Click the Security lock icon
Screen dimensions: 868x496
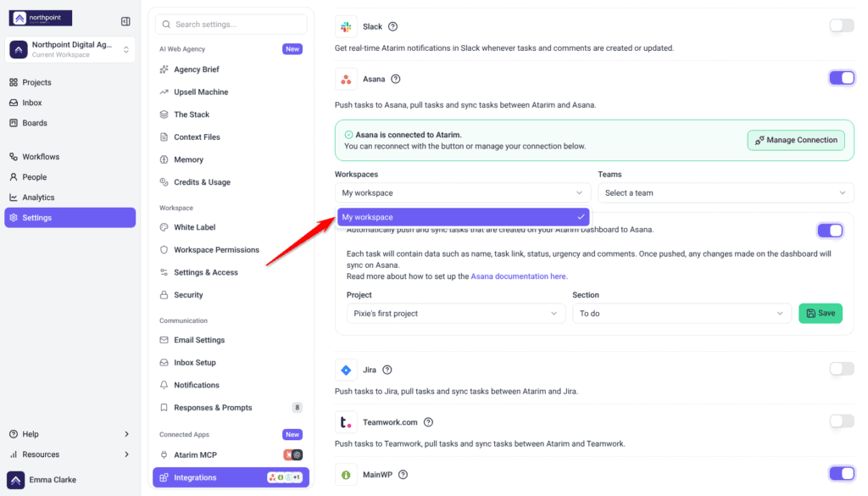164,295
